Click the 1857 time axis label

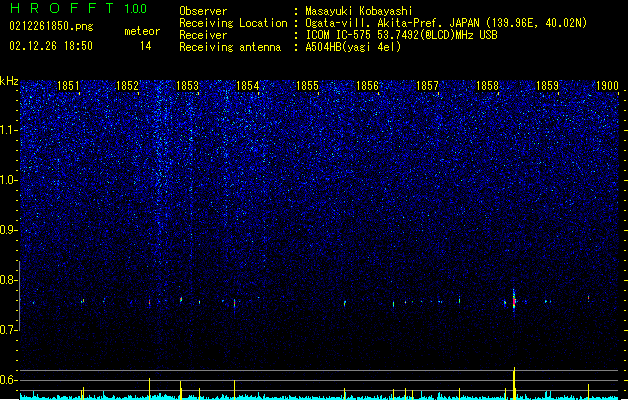tap(427, 86)
